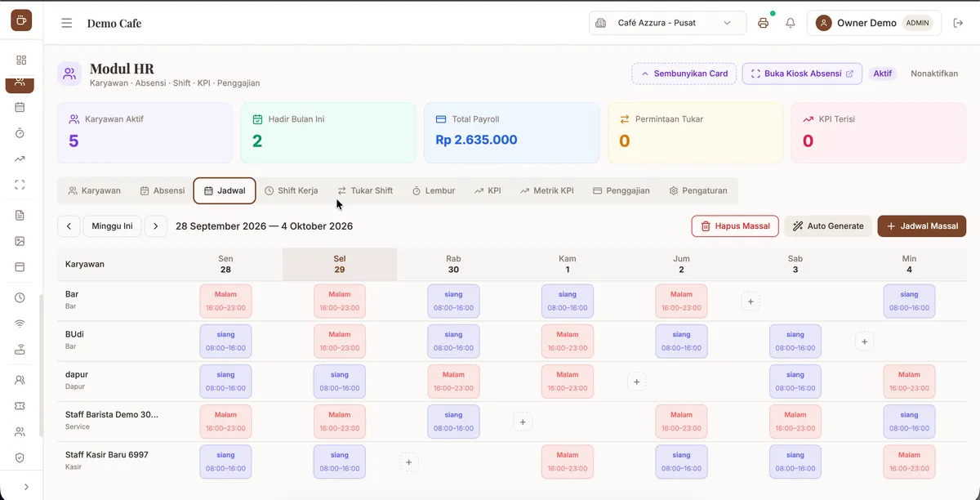Add shift for Staff Kasir Baru on Wednesday
This screenshot has height=500, width=980.
tap(409, 462)
